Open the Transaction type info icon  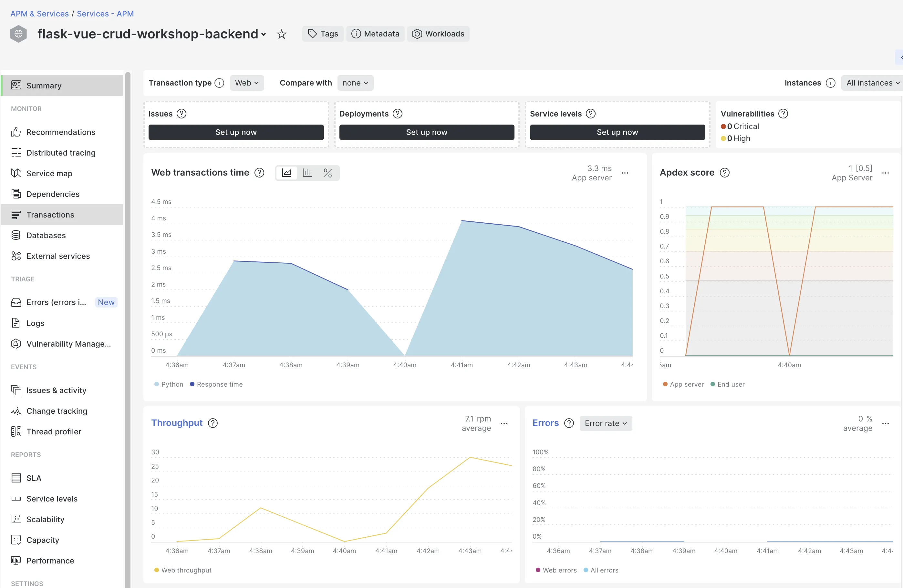click(x=219, y=83)
